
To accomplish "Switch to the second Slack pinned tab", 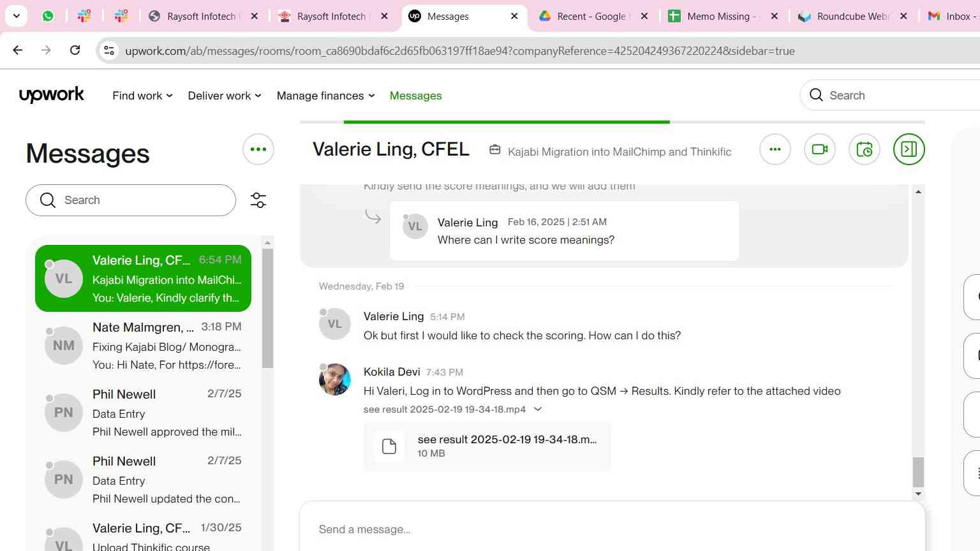I will coord(121,16).
